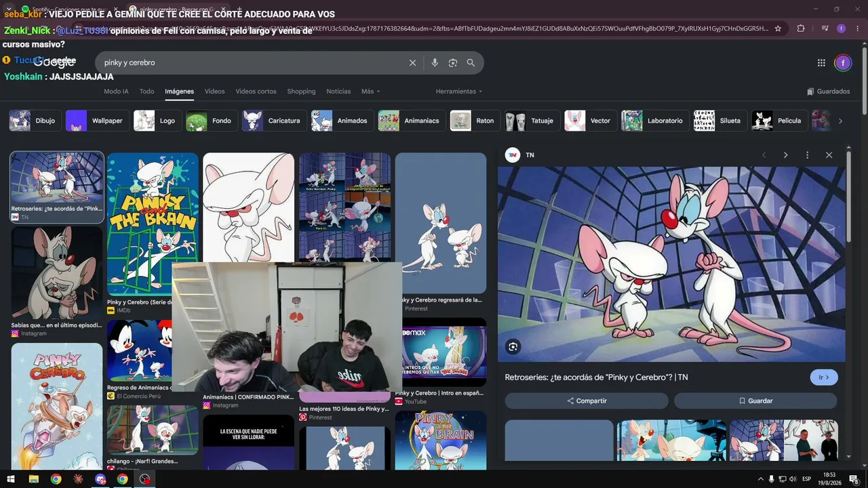Save the image with Guardar
The image size is (868, 488).
pyautogui.click(x=755, y=401)
